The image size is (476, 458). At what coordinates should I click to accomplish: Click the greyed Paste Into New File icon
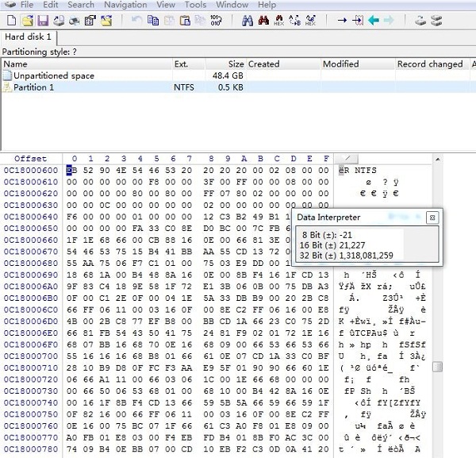[200, 21]
